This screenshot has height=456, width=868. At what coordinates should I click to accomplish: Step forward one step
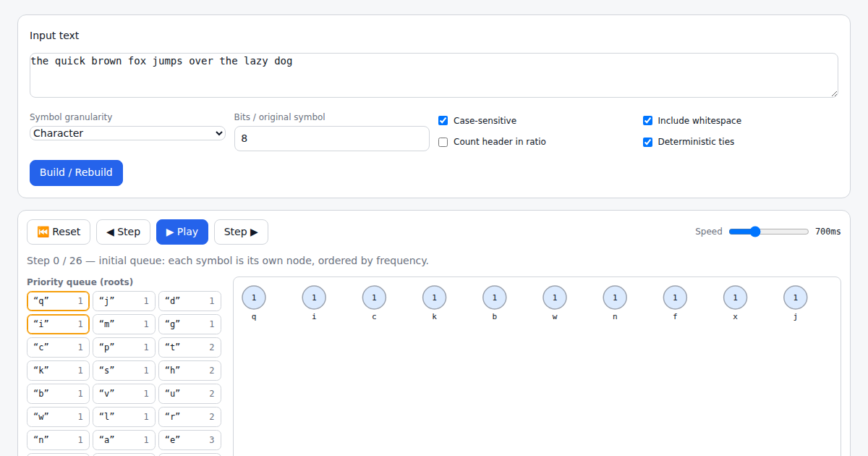(241, 232)
